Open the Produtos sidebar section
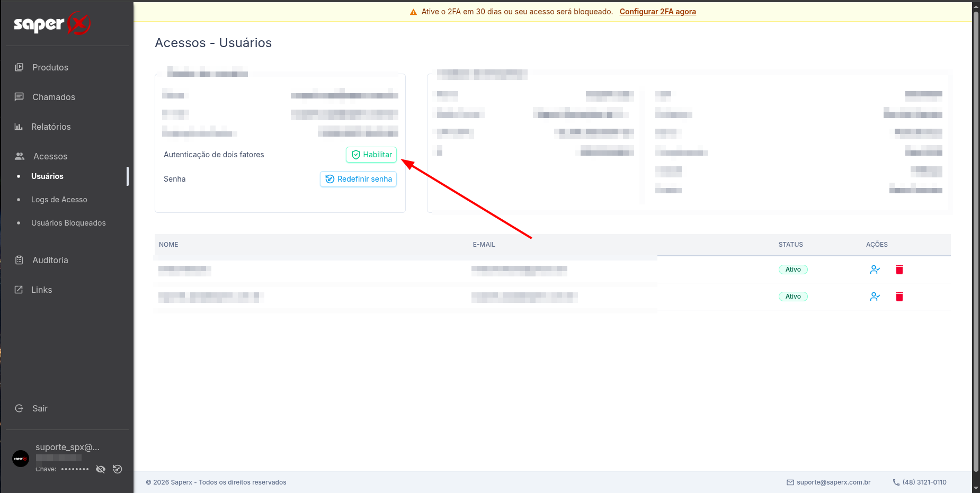Viewport: 980px width, 493px height. [50, 67]
